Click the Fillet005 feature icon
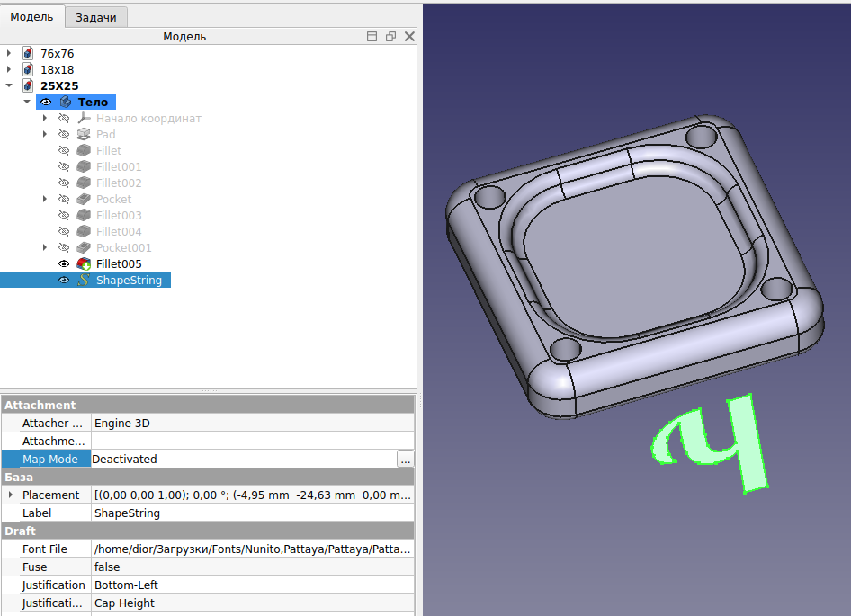The image size is (851, 616). [x=84, y=263]
